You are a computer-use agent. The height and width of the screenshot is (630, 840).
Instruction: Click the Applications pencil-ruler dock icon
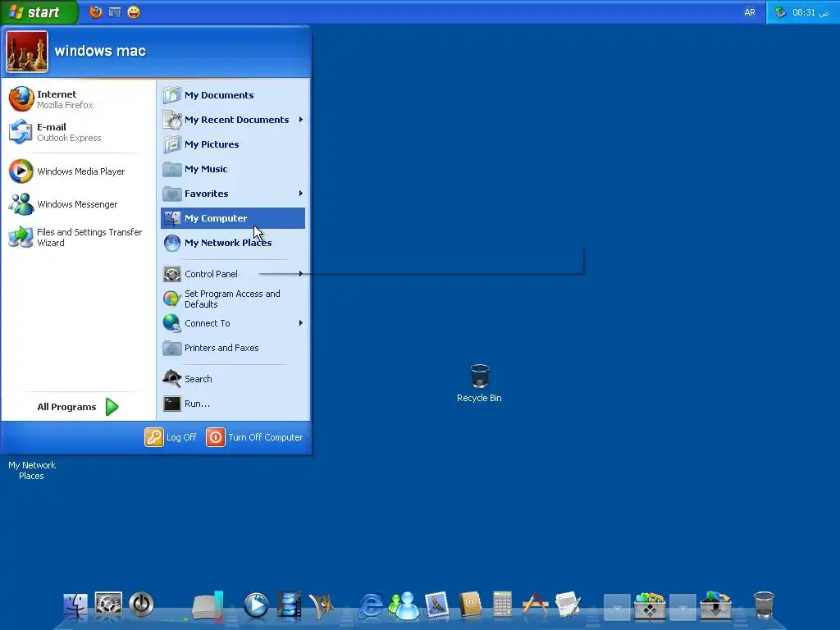pos(535,605)
